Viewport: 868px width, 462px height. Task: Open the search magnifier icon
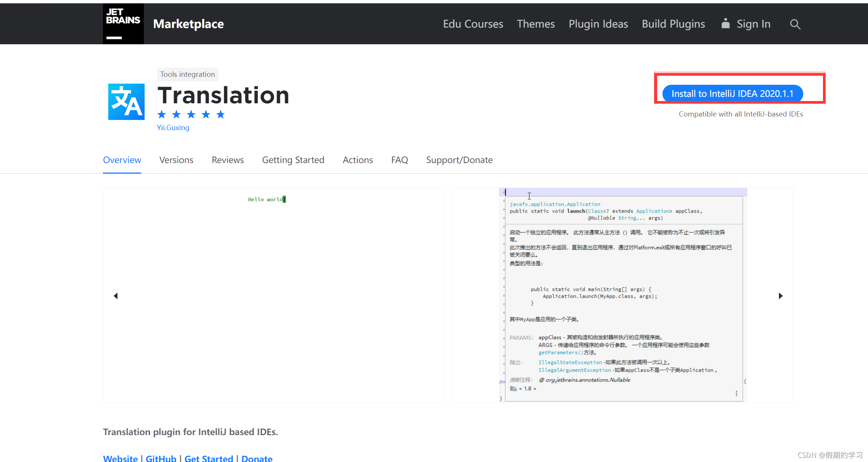795,24
